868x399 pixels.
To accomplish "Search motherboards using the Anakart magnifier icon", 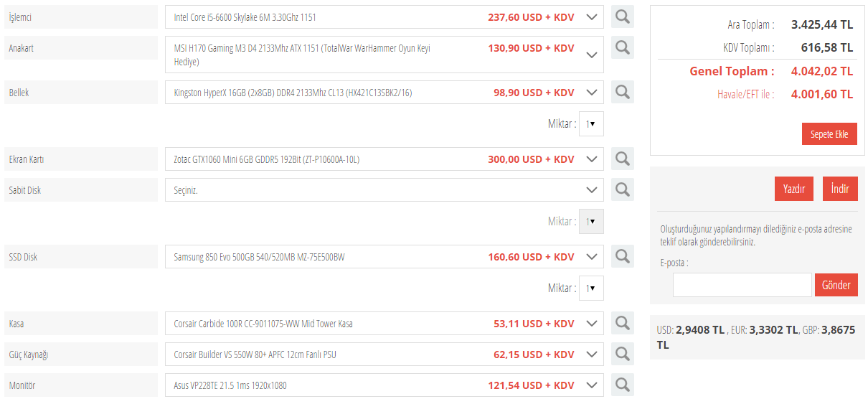I will (622, 47).
